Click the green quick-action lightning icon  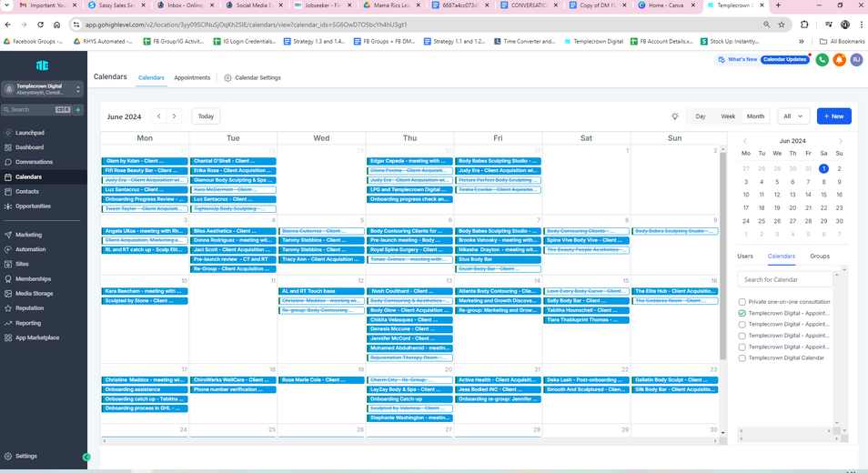[x=78, y=109]
